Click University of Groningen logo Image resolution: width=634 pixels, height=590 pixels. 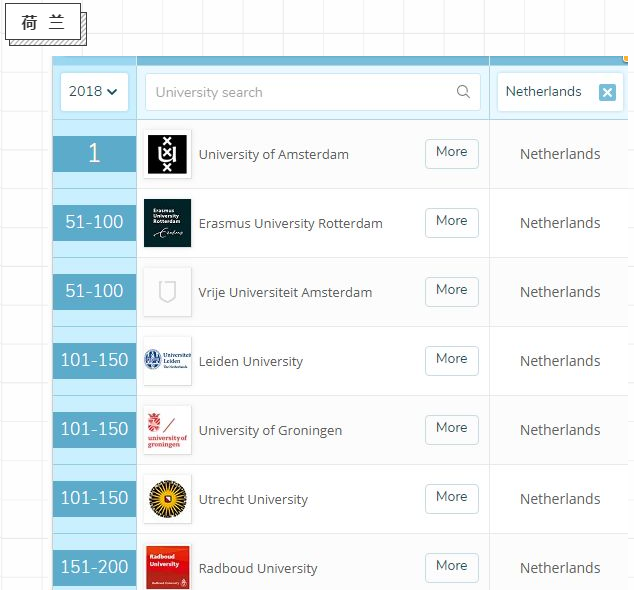(167, 430)
